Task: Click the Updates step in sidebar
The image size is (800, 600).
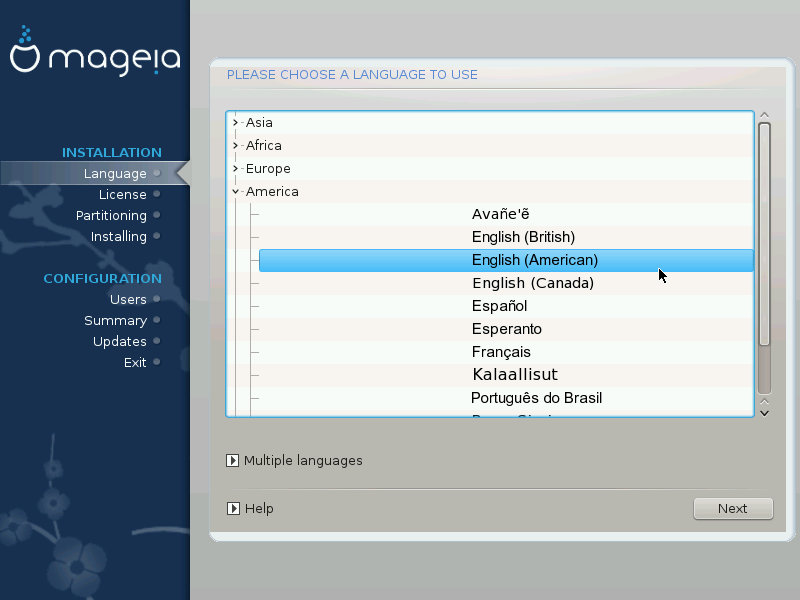Action: 119,341
